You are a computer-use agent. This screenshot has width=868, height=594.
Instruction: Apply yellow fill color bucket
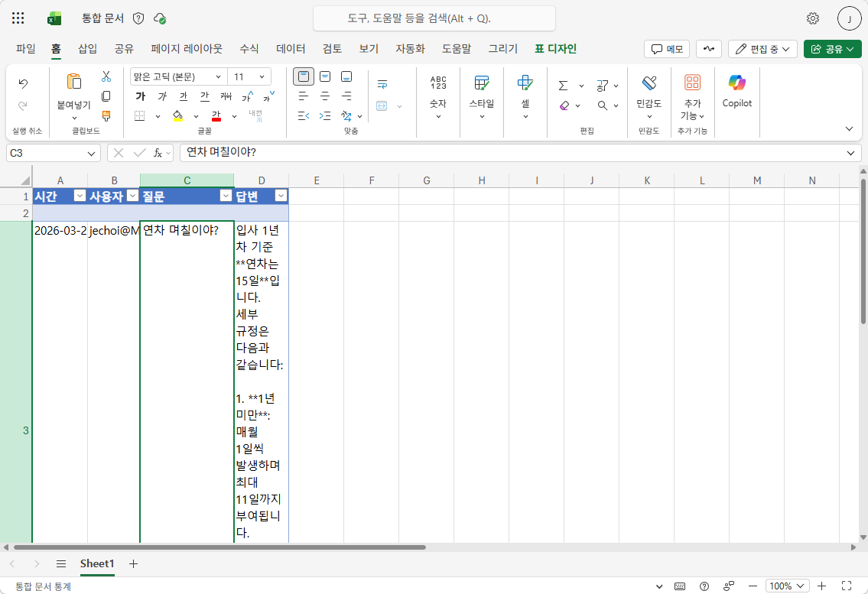(x=177, y=115)
